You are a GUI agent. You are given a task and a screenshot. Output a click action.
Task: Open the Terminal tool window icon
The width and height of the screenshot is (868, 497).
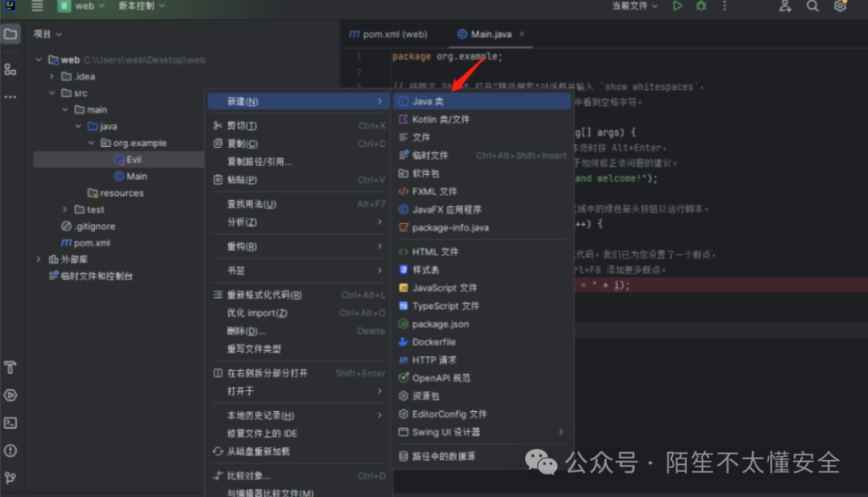pos(10,423)
